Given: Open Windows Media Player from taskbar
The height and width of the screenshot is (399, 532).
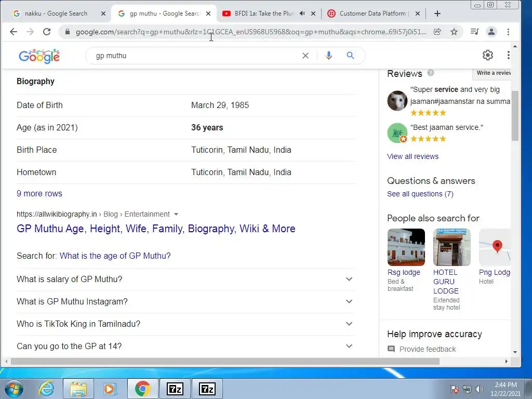Looking at the screenshot, I should pos(110,389).
